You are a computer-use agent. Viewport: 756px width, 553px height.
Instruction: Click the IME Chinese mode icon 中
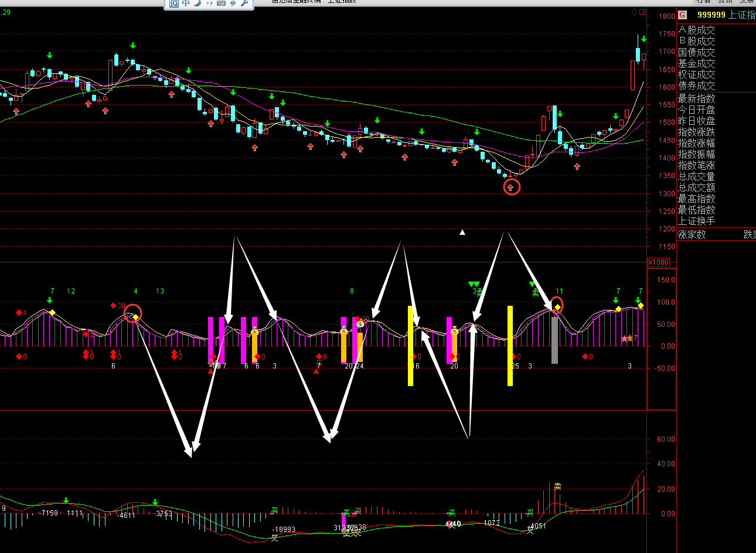coord(186,4)
